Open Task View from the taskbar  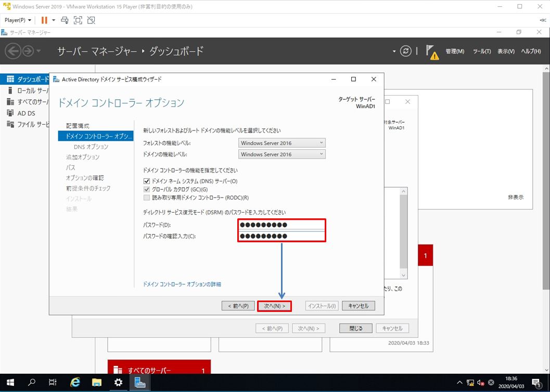click(x=53, y=383)
